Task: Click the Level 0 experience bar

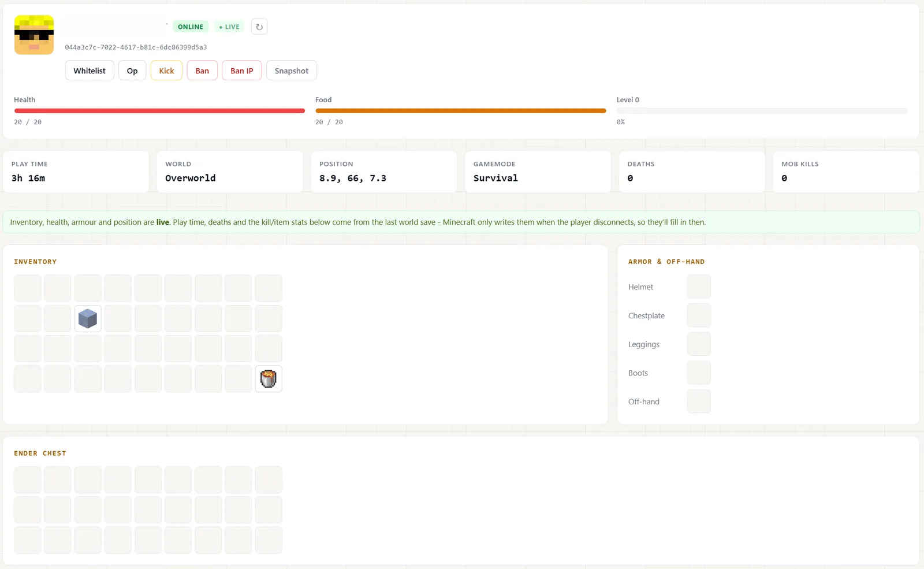Action: (x=762, y=110)
